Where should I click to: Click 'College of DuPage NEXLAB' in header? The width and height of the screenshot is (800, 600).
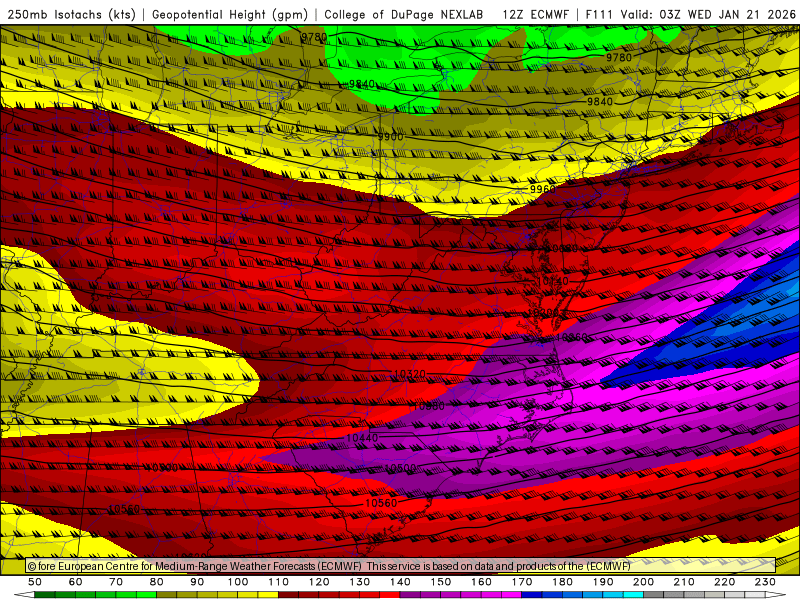404,14
